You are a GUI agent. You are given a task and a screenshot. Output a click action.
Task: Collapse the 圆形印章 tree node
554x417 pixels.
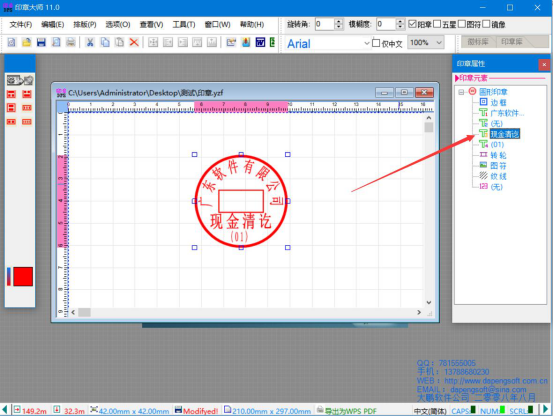461,92
